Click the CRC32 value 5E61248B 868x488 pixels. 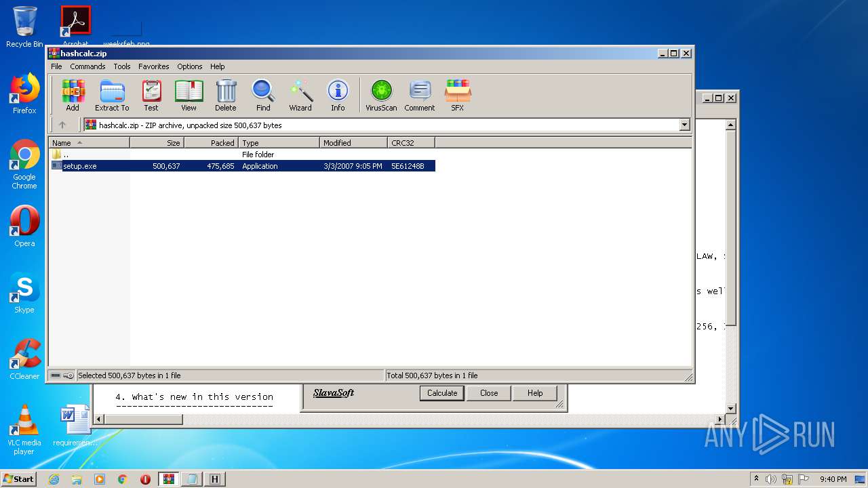tap(408, 166)
